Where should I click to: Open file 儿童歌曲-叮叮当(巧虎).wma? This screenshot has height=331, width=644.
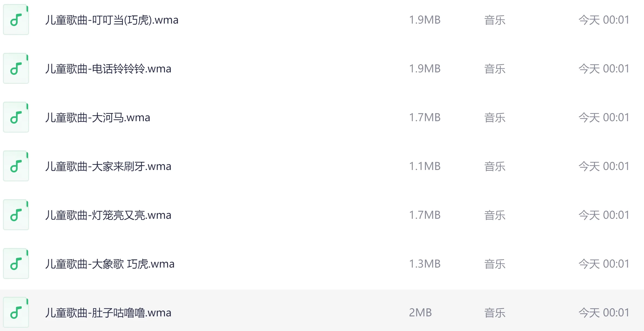click(x=112, y=20)
